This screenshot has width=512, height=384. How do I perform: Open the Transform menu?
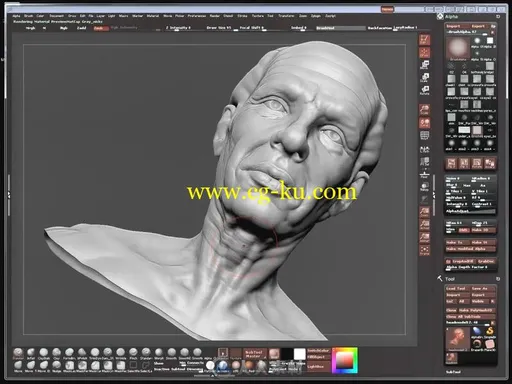(286, 16)
